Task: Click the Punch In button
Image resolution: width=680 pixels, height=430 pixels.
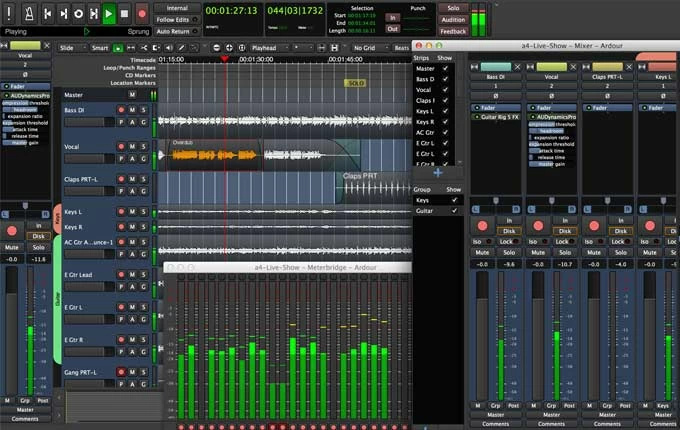Action: click(x=393, y=18)
